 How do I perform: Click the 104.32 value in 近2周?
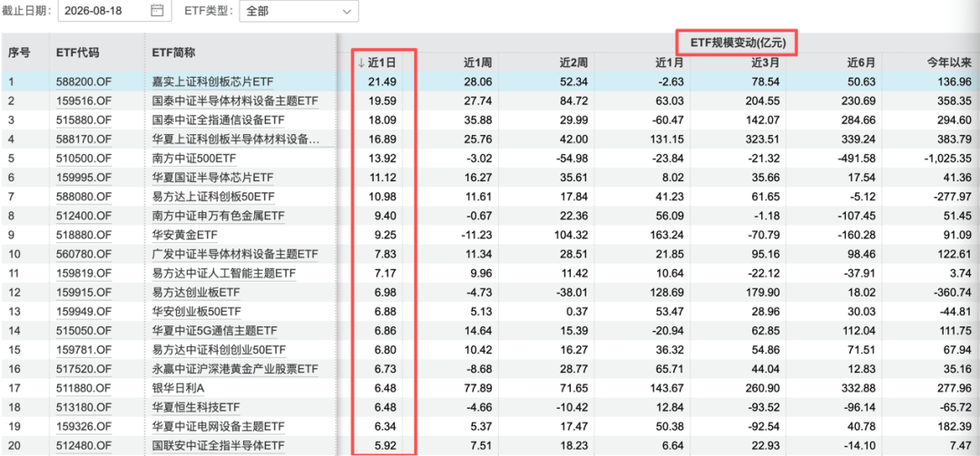coord(572,236)
